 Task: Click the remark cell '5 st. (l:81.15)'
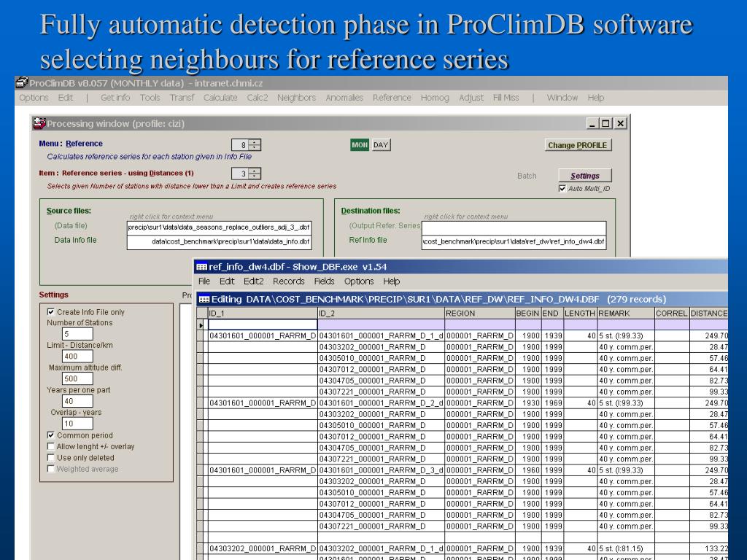626,548
